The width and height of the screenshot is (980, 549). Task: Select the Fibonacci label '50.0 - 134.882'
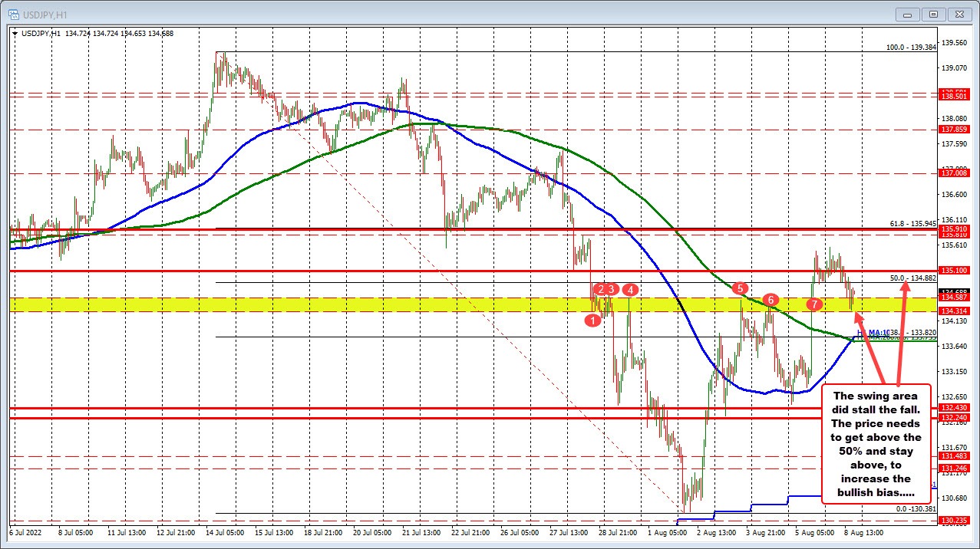click(913, 278)
